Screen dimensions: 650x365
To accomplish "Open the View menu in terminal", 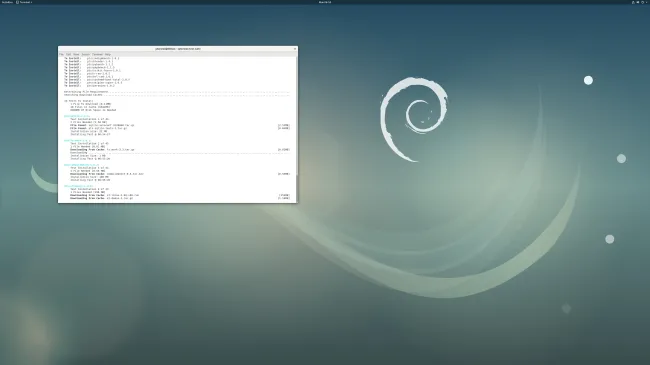I will coord(76,54).
